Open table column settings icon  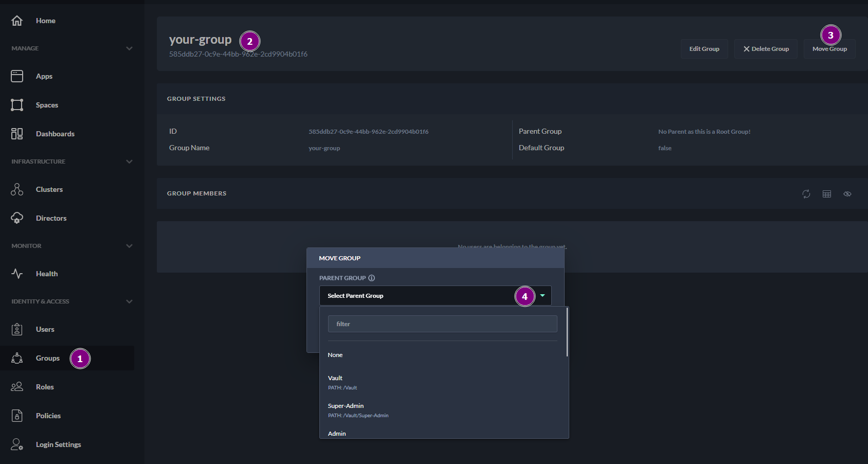[826, 194]
